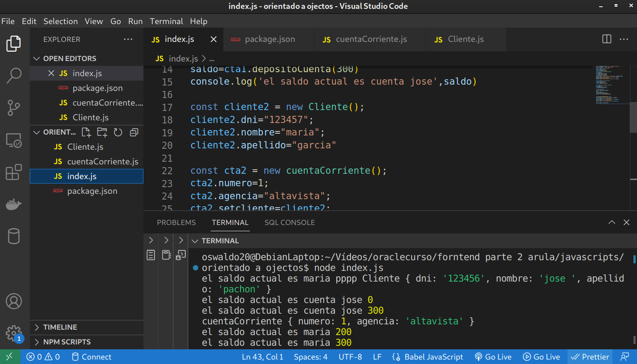Open the Accounts menu icon

(x=14, y=301)
